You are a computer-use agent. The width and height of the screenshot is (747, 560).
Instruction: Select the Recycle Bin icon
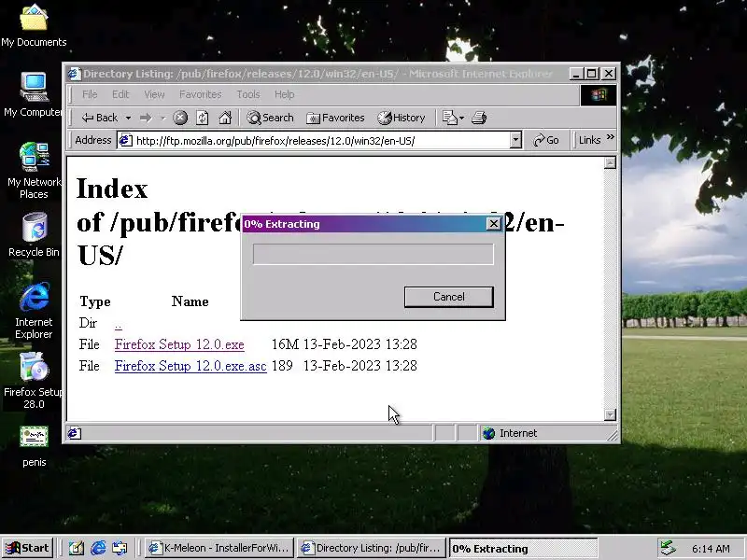(x=34, y=235)
